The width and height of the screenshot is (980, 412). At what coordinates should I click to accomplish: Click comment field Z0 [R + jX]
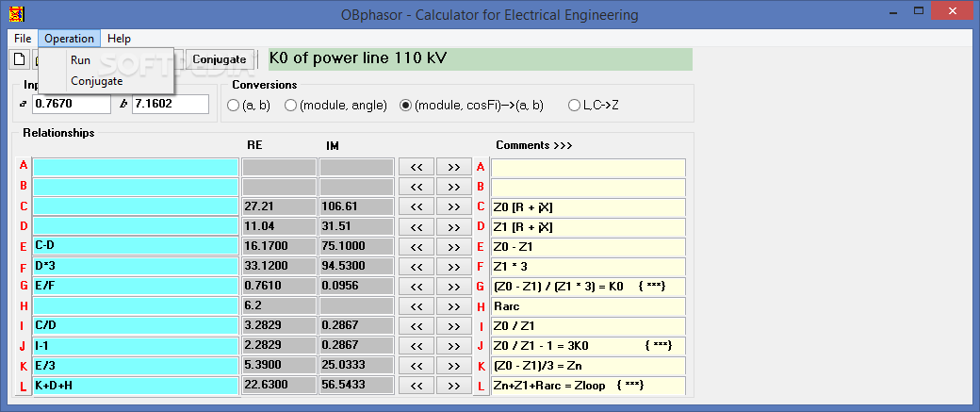coord(588,206)
